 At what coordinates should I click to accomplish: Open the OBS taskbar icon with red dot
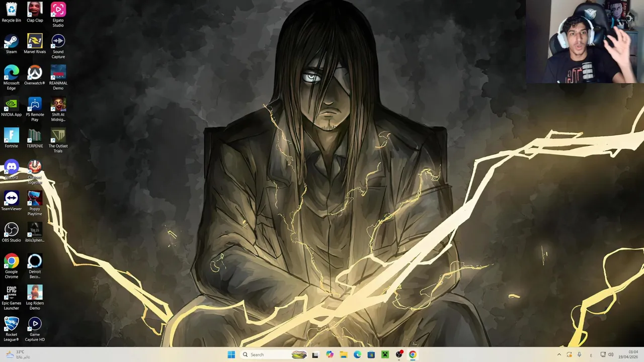coord(399,354)
